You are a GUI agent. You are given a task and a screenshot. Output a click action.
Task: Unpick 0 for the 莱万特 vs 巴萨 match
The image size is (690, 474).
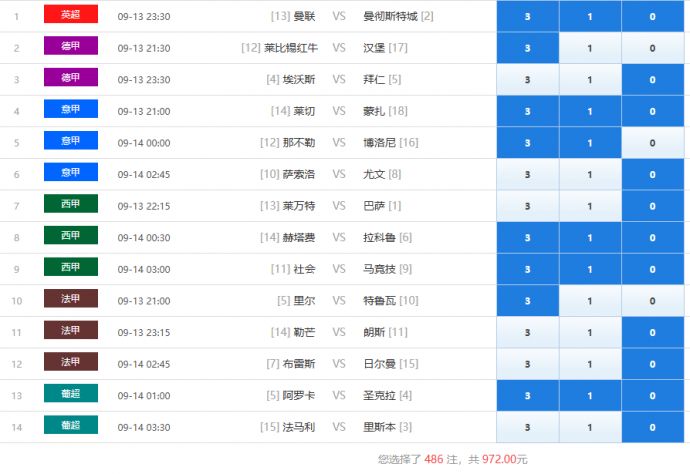point(653,206)
